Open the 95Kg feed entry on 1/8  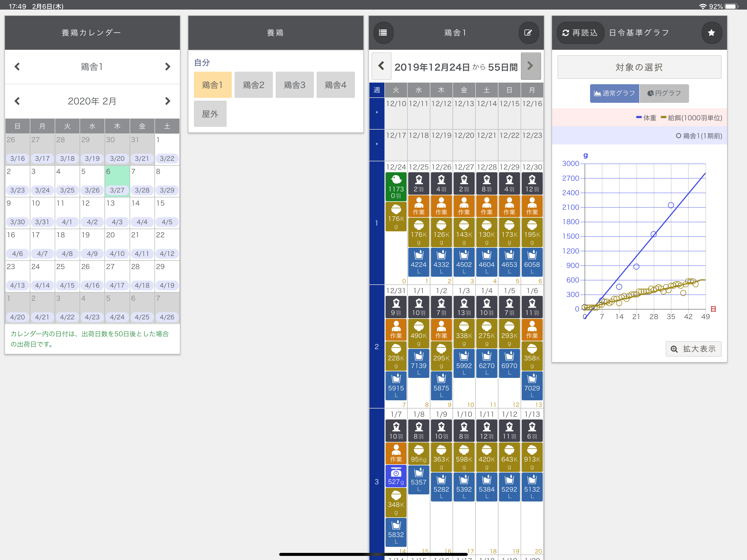tap(418, 454)
